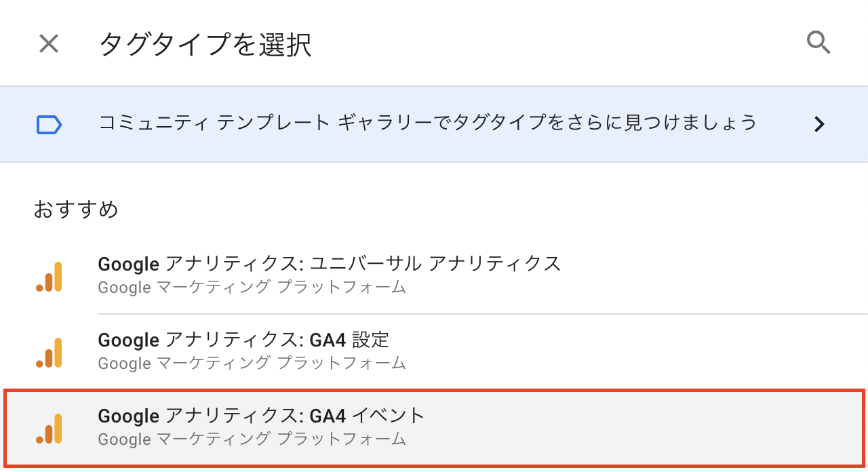Image resolution: width=868 pixels, height=472 pixels.
Task: Click the GA4 設定 row label text
Action: click(x=244, y=340)
